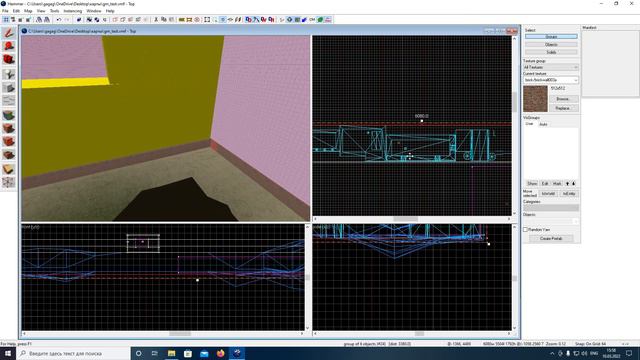
Task: Click the Ungroup selection icon
Action: point(97,20)
